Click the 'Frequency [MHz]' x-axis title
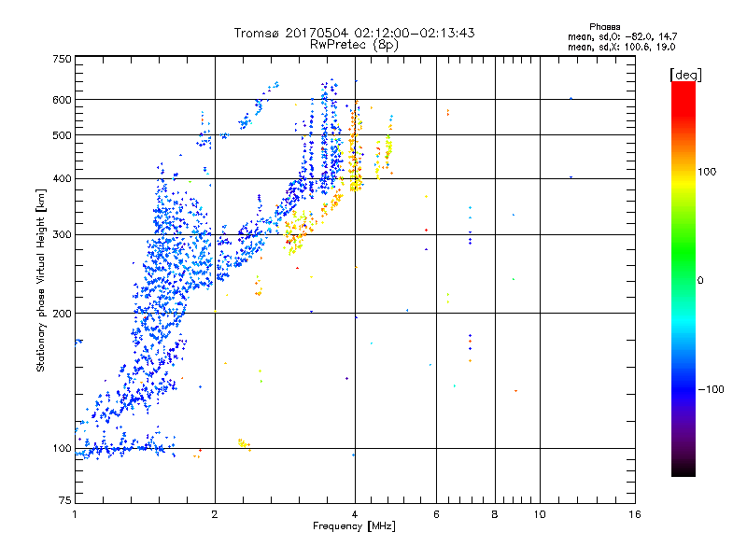The image size is (747, 560). click(354, 526)
